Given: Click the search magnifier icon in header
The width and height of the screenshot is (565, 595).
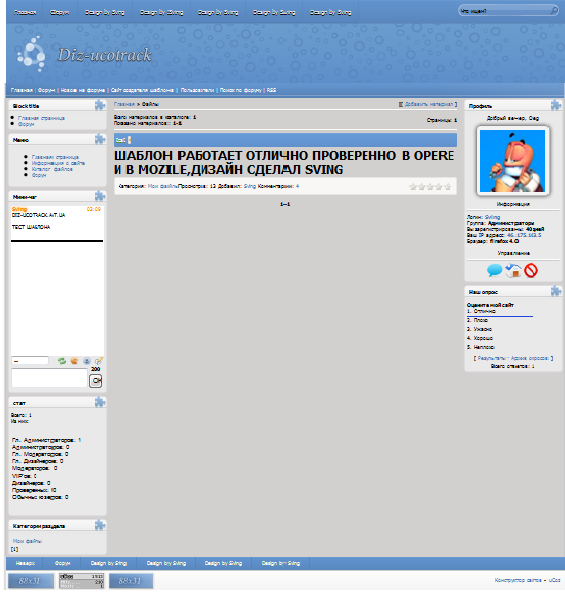Looking at the screenshot, I should pos(554,11).
